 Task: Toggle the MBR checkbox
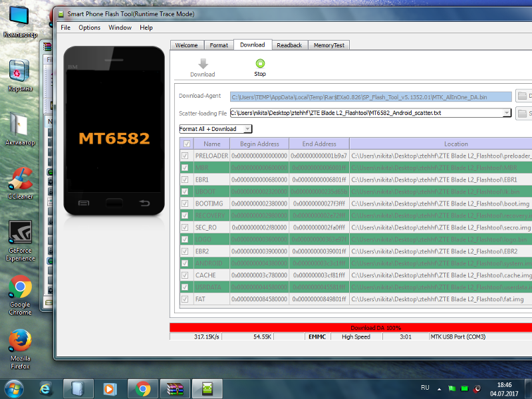(x=185, y=168)
